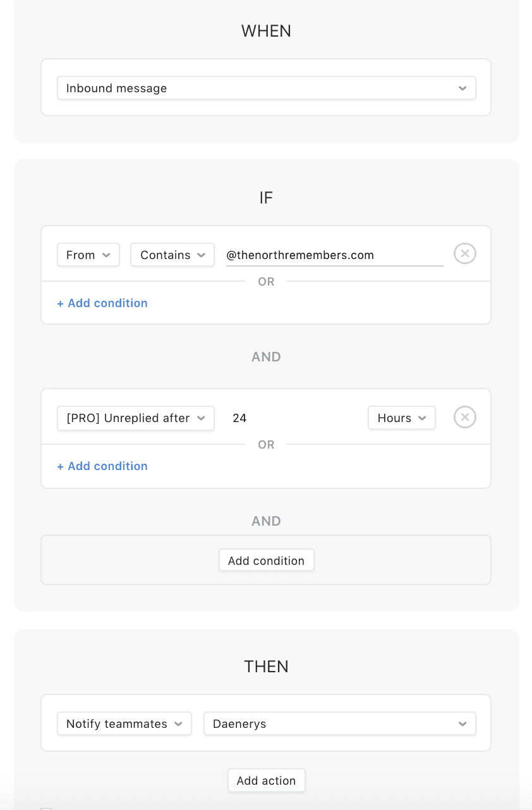Screen dimensions: 532x810
Task: Open the Notify teammates action dropdown
Action: [124, 724]
